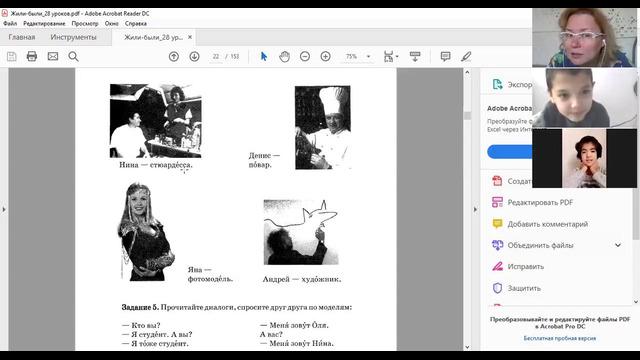Image resolution: width=640 pixels, height=360 pixels.
Task: Click the Protect shield icon
Action: pyautogui.click(x=497, y=288)
